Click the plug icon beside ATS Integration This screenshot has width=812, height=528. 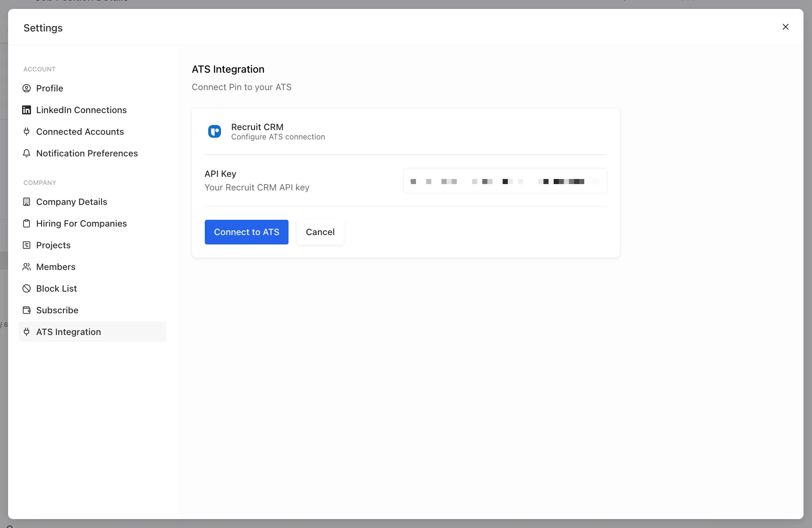26,332
